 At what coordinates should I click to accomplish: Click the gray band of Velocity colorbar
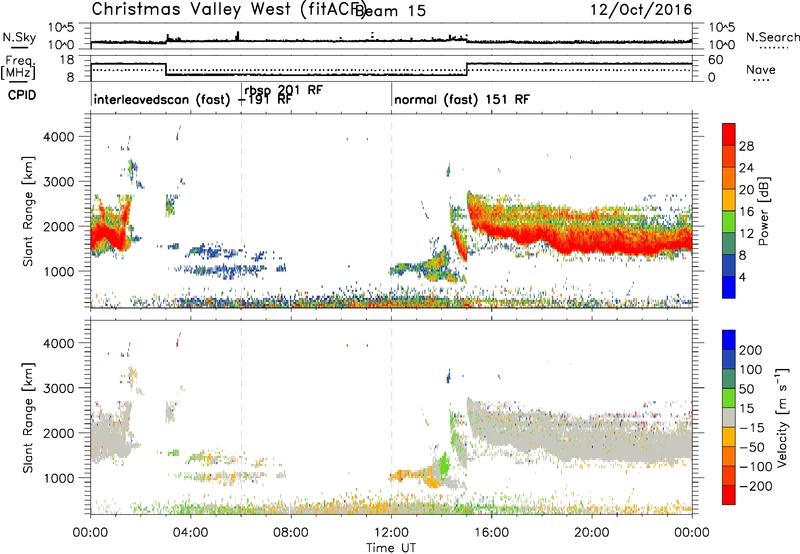(729, 418)
